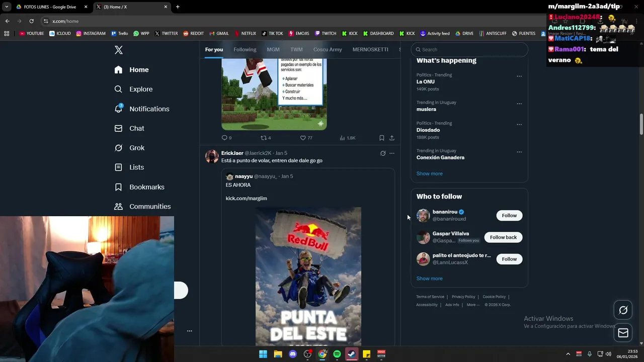
Task: Click the Windows Start button
Action: pyautogui.click(x=263, y=354)
